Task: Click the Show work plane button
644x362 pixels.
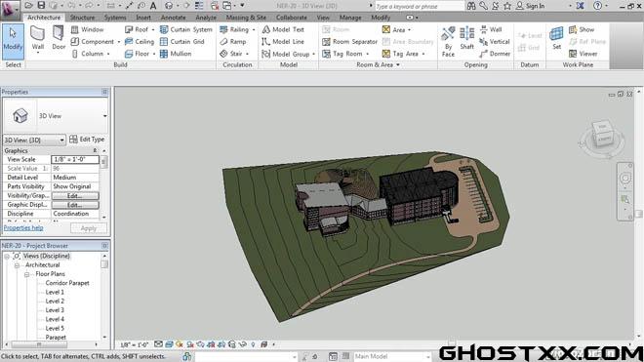Action: [x=582, y=29]
